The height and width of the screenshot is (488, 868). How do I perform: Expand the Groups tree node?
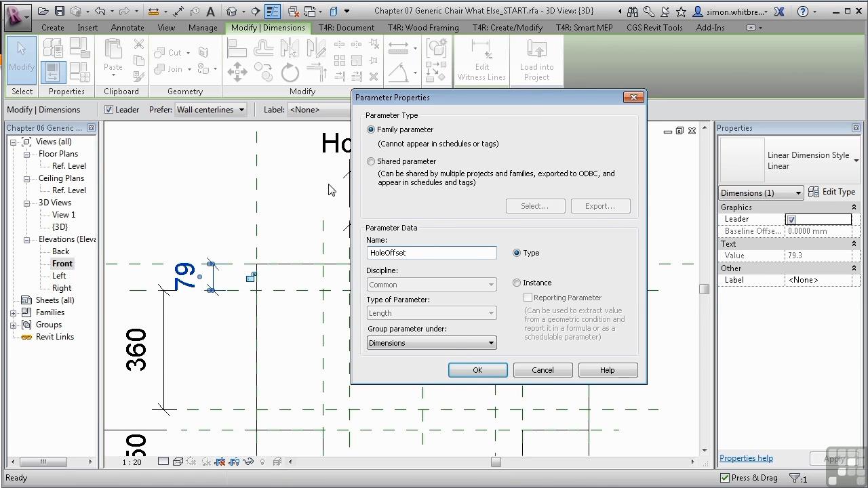pyautogui.click(x=14, y=325)
